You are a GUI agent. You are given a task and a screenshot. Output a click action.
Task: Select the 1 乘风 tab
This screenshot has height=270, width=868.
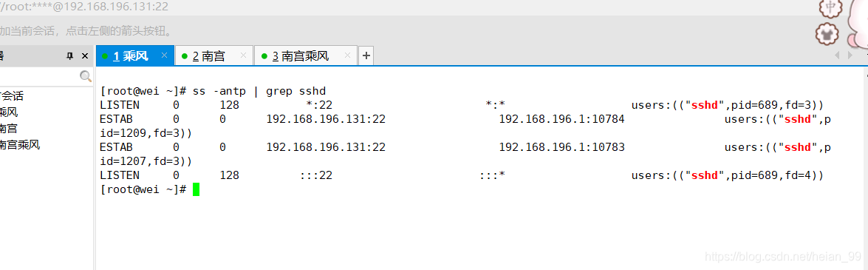pyautogui.click(x=130, y=56)
